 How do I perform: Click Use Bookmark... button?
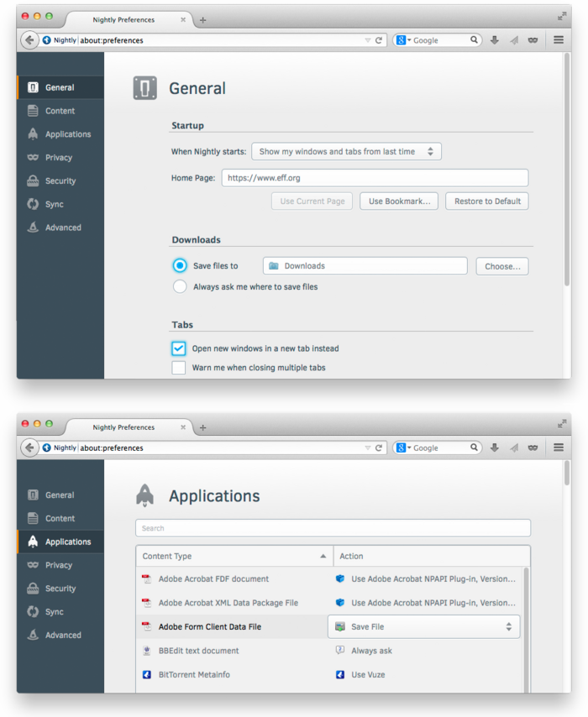(x=399, y=201)
